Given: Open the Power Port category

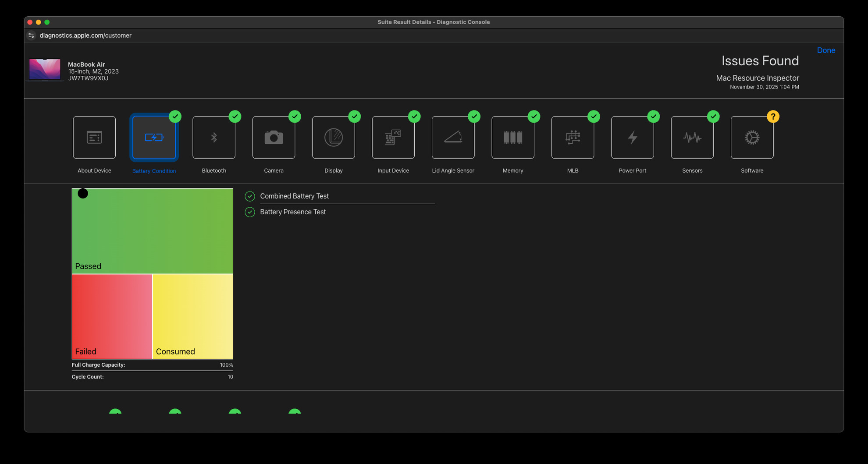Looking at the screenshot, I should coord(633,138).
